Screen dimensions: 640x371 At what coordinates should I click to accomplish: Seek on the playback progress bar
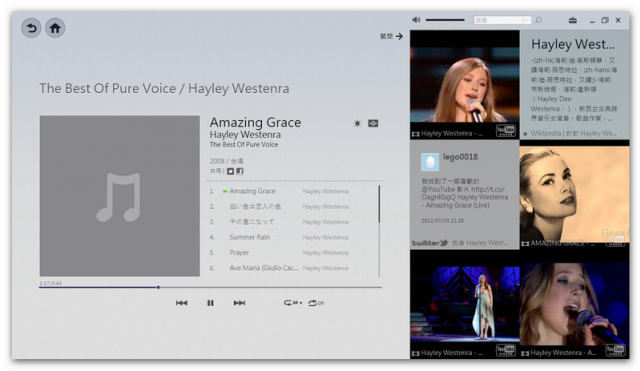tap(210, 287)
